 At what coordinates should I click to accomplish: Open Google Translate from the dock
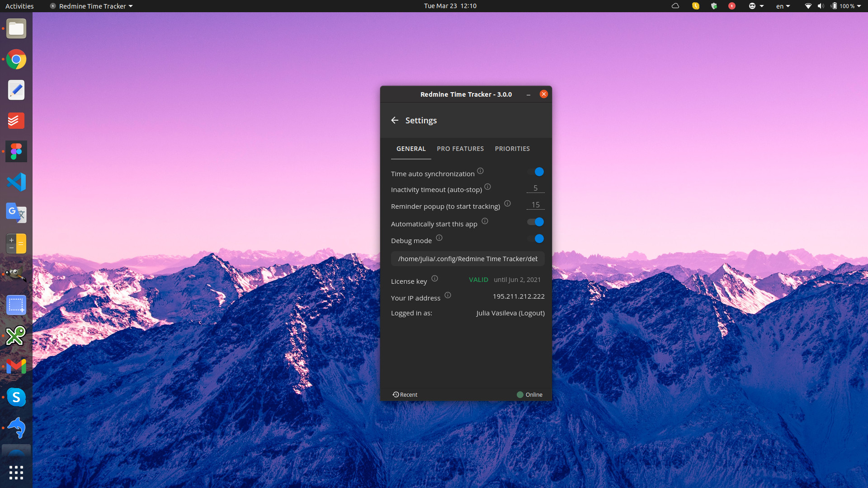[16, 213]
